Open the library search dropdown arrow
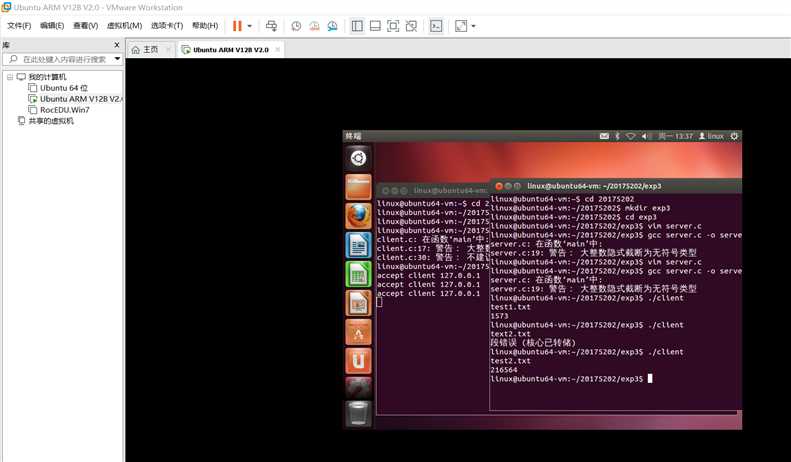The width and height of the screenshot is (791, 462). pos(117,60)
